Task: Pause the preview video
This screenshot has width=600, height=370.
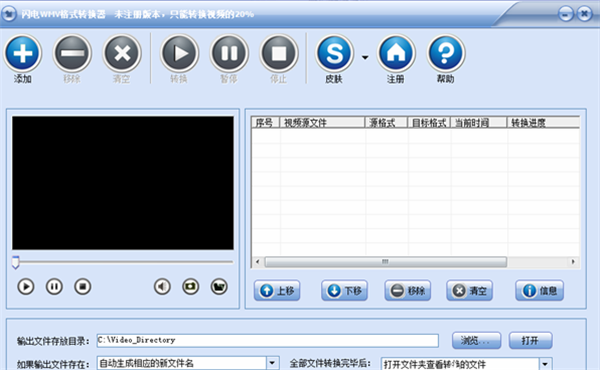Action: [x=54, y=287]
